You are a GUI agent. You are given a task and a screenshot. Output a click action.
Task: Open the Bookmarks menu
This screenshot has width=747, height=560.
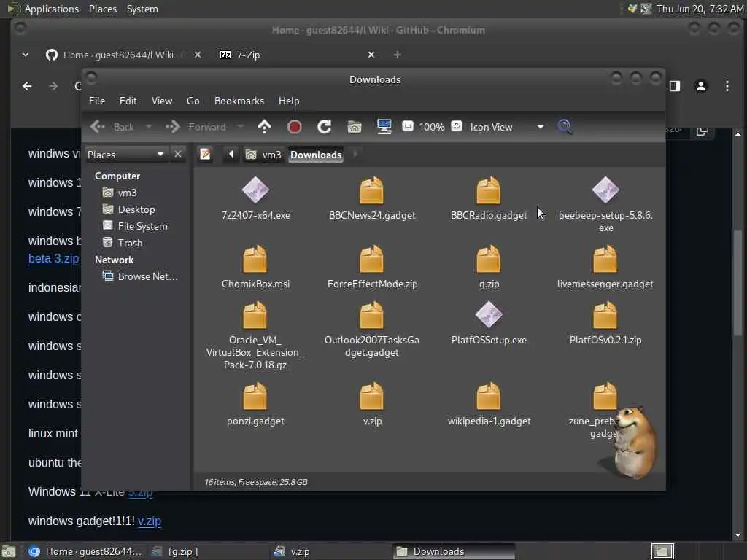239,101
